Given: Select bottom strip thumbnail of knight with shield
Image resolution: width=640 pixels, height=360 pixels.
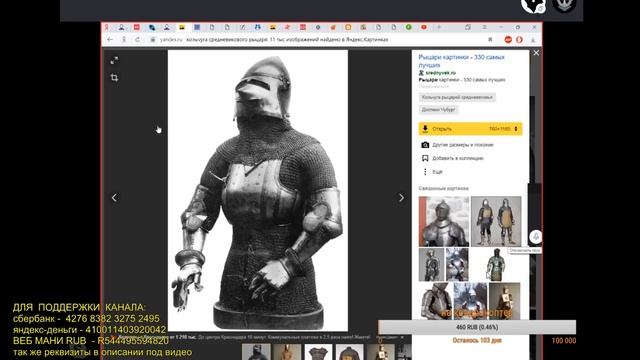Looking at the screenshot, I should (x=380, y=352).
